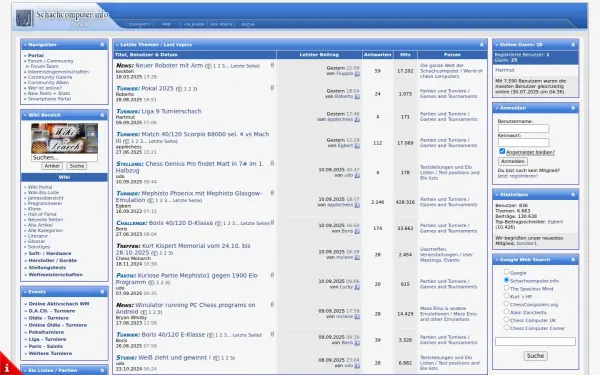Collapse the Elo Listen / Partien panel

pyautogui.click(x=102, y=370)
